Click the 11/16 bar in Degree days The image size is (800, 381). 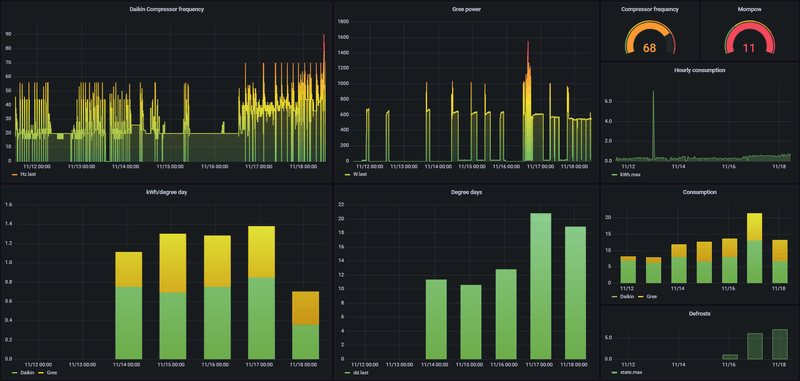[x=506, y=314]
